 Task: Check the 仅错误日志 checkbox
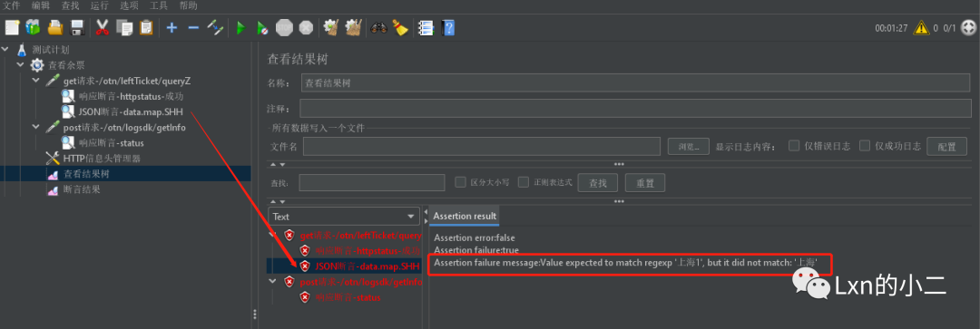click(x=794, y=145)
